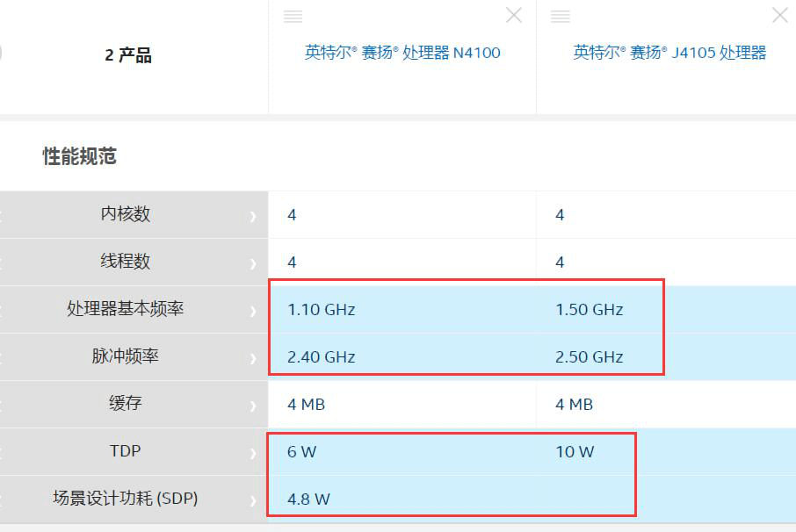The image size is (796, 532).
Task: Click the 10 W TDP value
Action: point(575,452)
